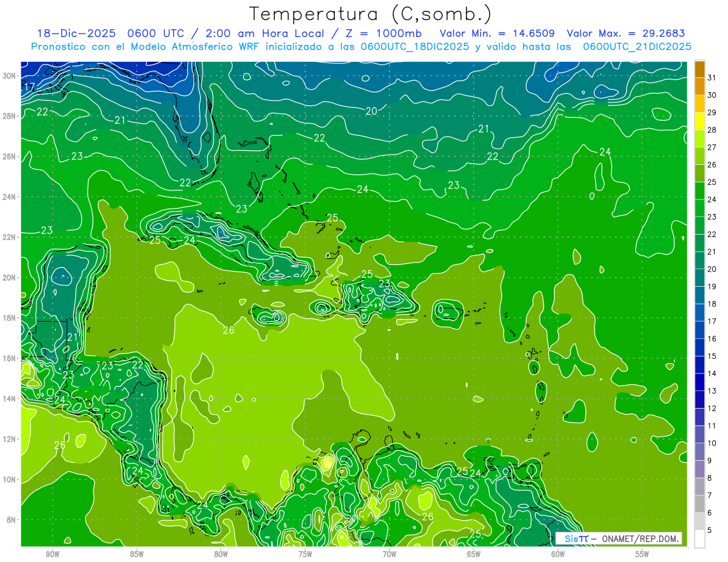Click legend value "5" on color scale

(710, 530)
